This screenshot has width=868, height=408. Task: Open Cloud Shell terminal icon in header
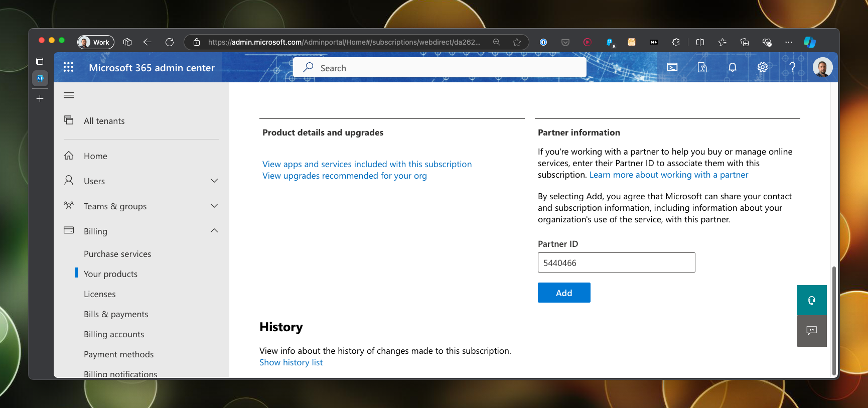pos(672,67)
